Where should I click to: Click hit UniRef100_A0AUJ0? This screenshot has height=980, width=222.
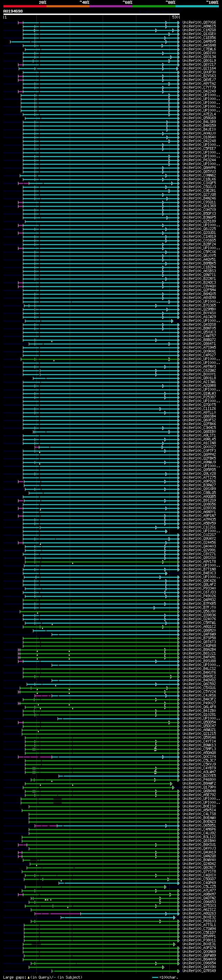199,133
